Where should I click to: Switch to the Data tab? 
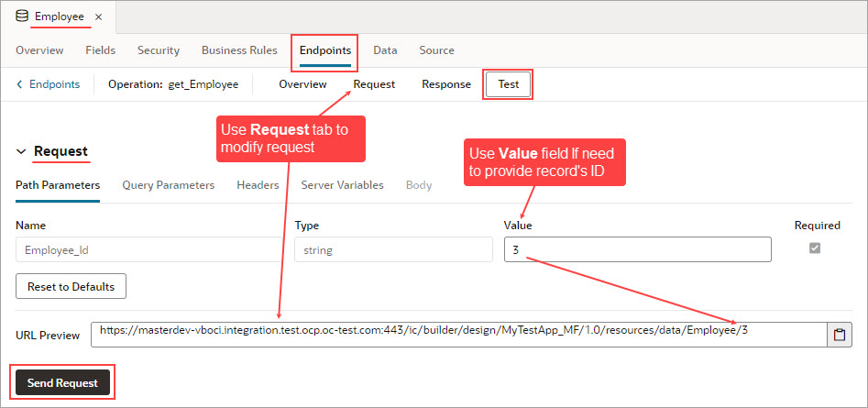point(385,50)
